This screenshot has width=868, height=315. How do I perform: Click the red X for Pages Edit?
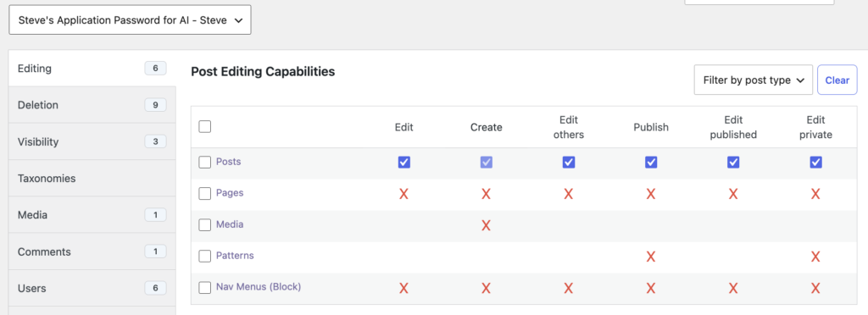pyautogui.click(x=404, y=194)
